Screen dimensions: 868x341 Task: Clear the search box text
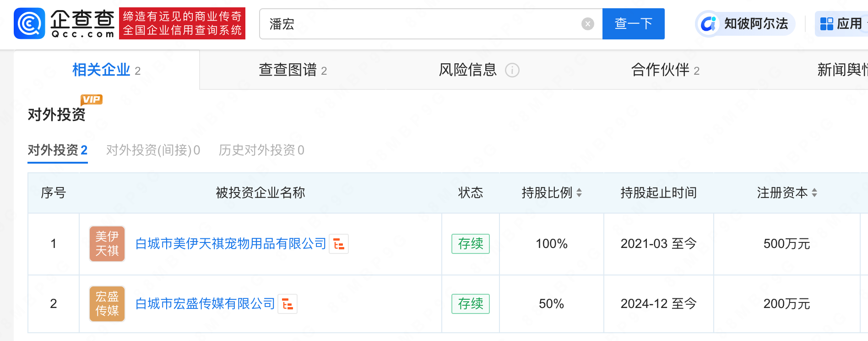pos(587,24)
